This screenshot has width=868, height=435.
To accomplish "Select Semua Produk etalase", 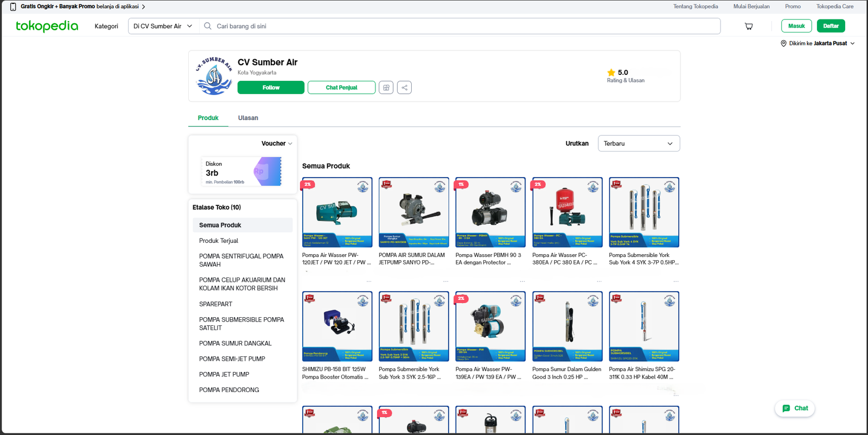I will [x=242, y=225].
